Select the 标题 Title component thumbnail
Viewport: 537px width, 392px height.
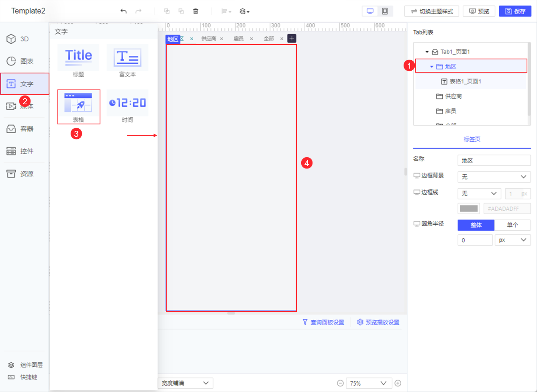point(78,61)
